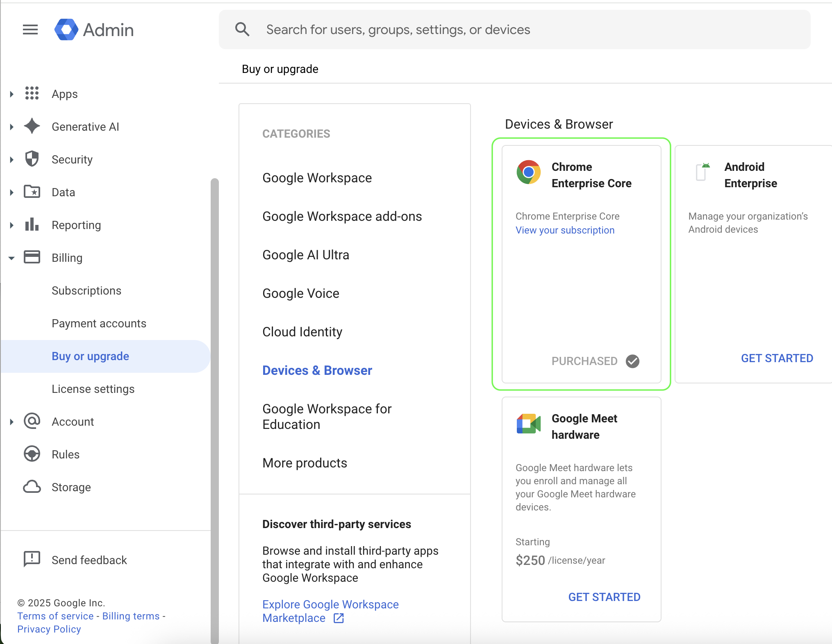Click the Discover third-party services heading
Screen dimensions: 832x644
coord(336,524)
